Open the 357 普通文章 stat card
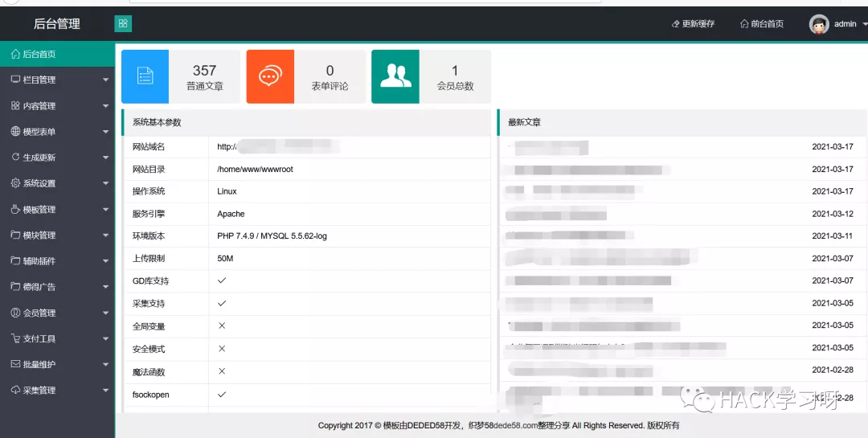This screenshot has height=438, width=868. coord(181,76)
